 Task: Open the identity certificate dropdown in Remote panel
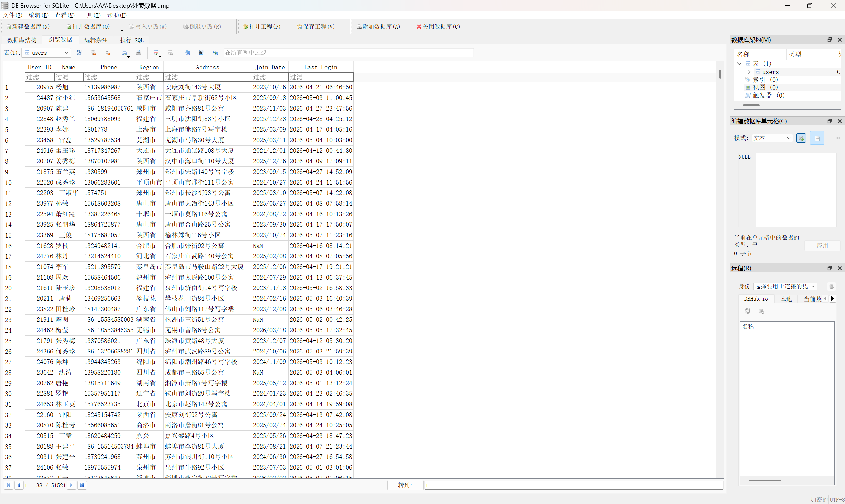(785, 286)
